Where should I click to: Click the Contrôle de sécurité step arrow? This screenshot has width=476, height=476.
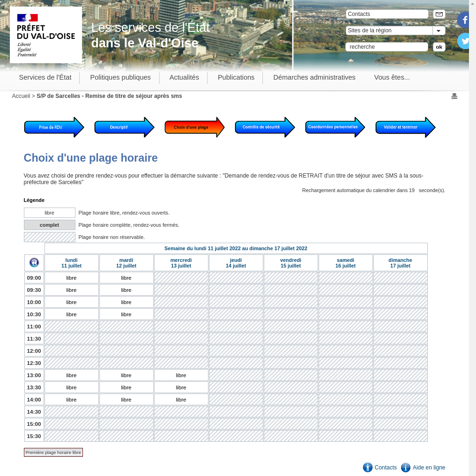[x=265, y=127]
